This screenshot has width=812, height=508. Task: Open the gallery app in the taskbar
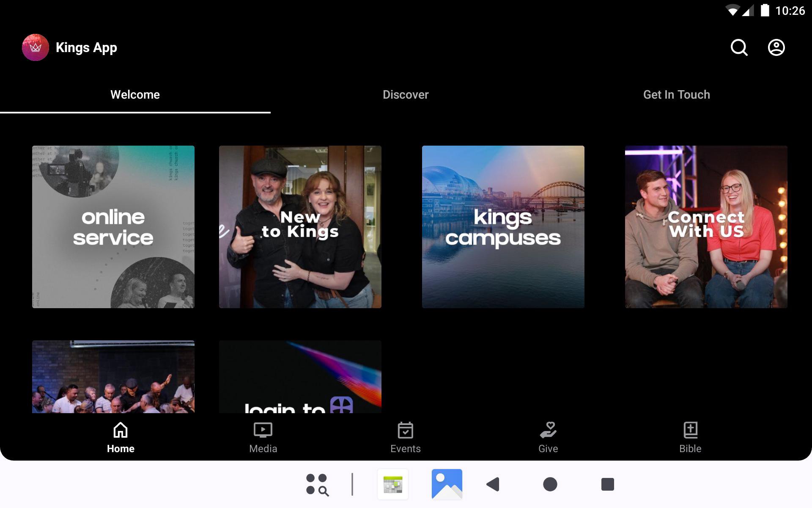447,484
